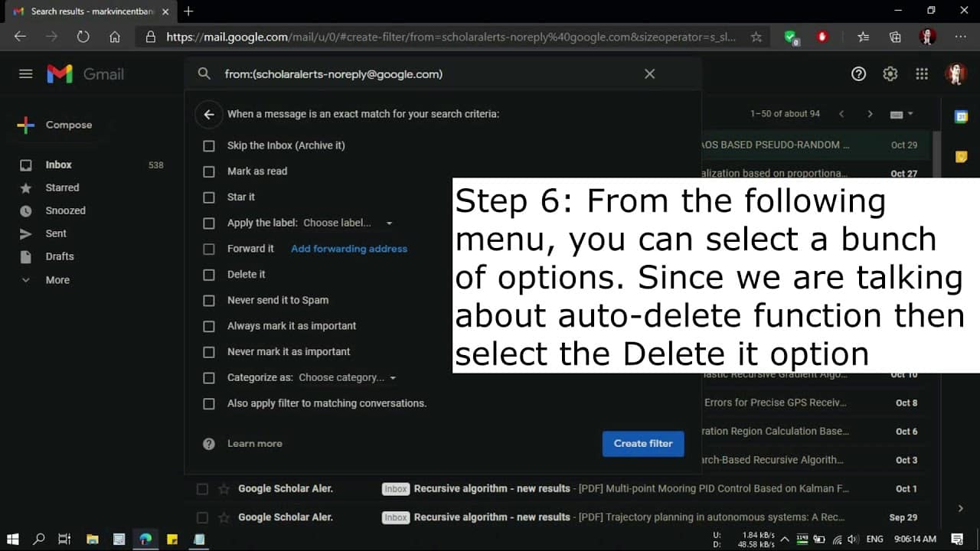Image resolution: width=980 pixels, height=551 pixels.
Task: Click the back arrow in filter panel
Action: tap(208, 114)
